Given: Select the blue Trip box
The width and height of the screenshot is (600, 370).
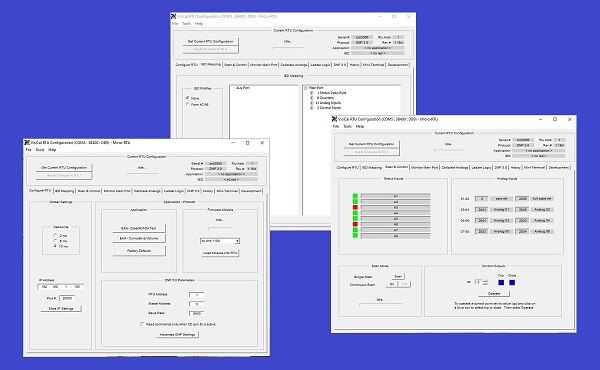Looking at the screenshot, I should [x=501, y=283].
